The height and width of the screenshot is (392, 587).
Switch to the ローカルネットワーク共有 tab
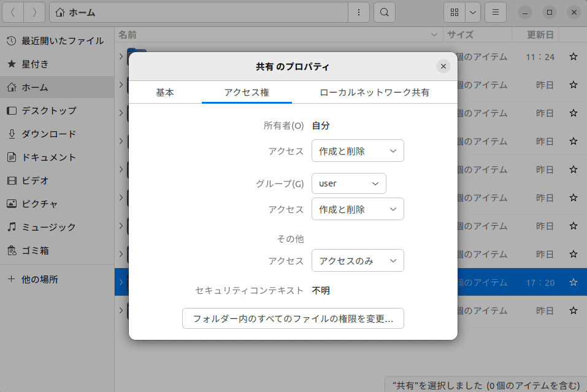(x=374, y=92)
